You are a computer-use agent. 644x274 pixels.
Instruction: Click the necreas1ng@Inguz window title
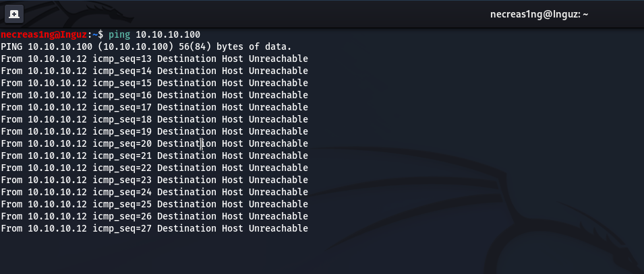(540, 13)
